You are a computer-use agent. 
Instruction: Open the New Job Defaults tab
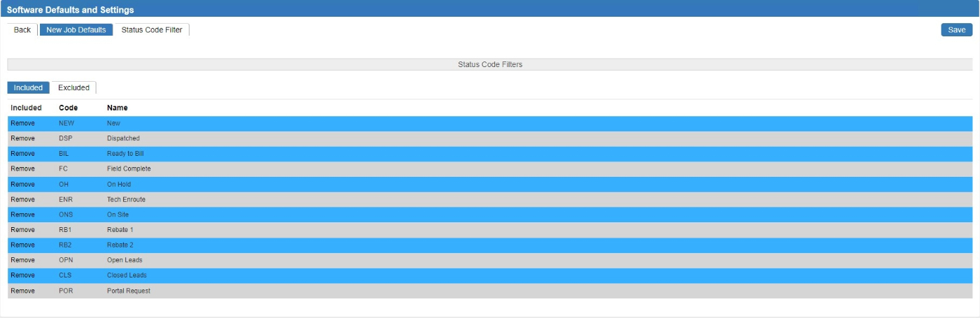click(x=76, y=30)
